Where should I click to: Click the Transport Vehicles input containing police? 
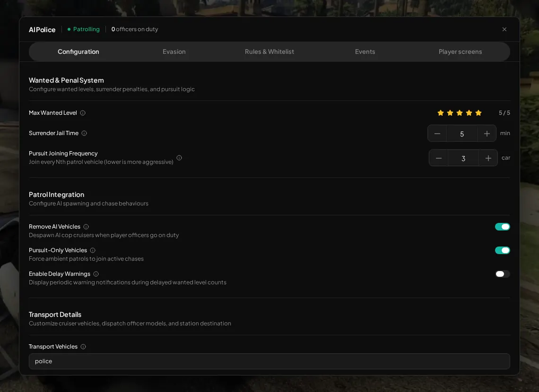point(269,361)
